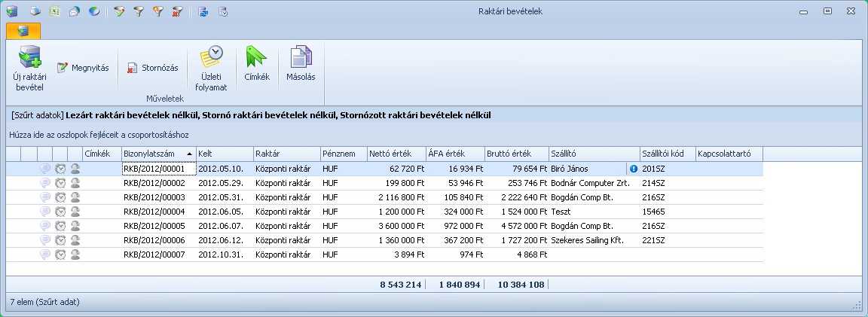The height and width of the screenshot is (317, 868).
Task: Click the person icon in RKB/2012/00007 row
Action: click(x=75, y=255)
